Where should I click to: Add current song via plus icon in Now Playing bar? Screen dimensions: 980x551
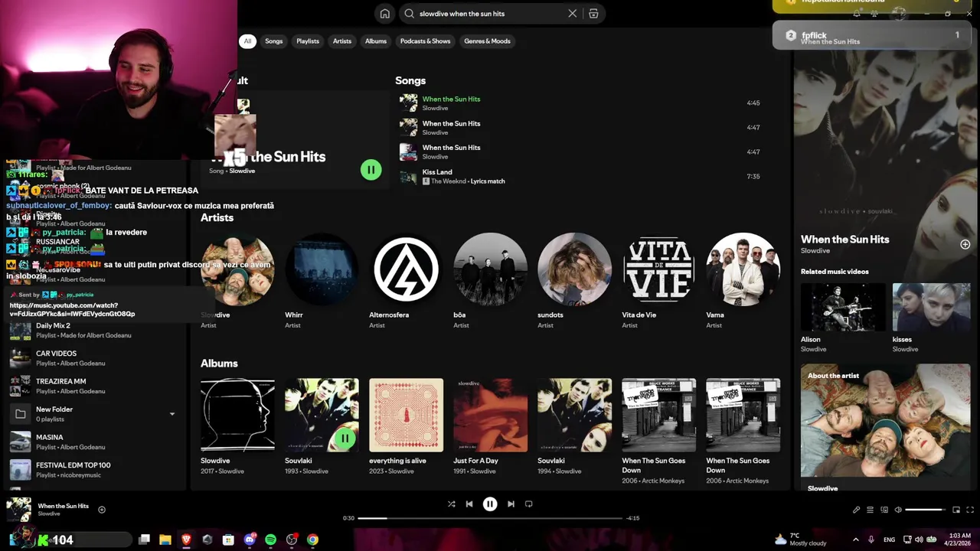tap(102, 510)
